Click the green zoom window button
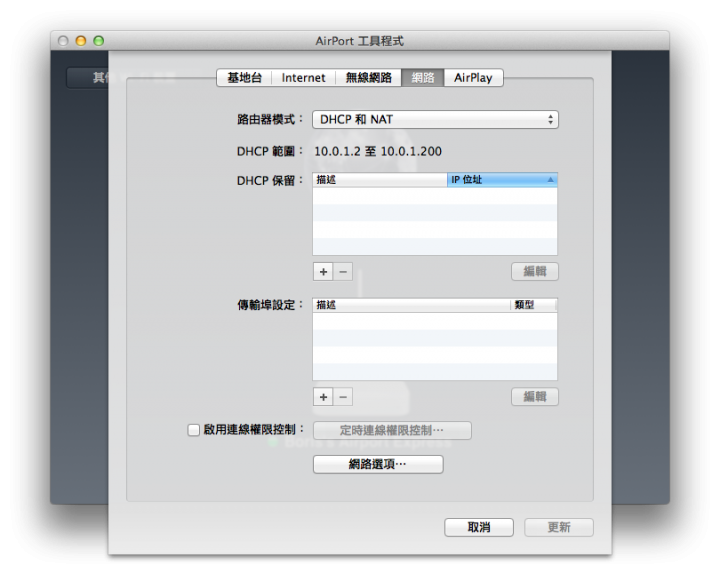Image resolution: width=720 pixels, height=574 pixels. (99, 41)
